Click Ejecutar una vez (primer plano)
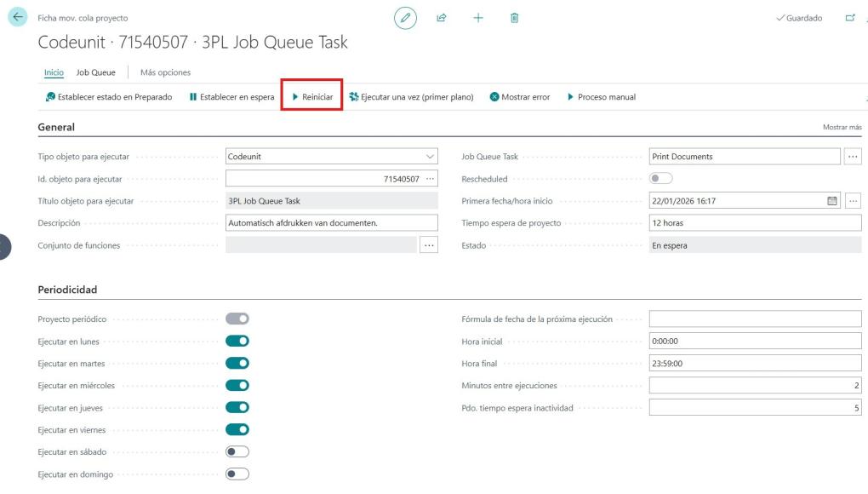The width and height of the screenshot is (868, 494). click(x=410, y=97)
